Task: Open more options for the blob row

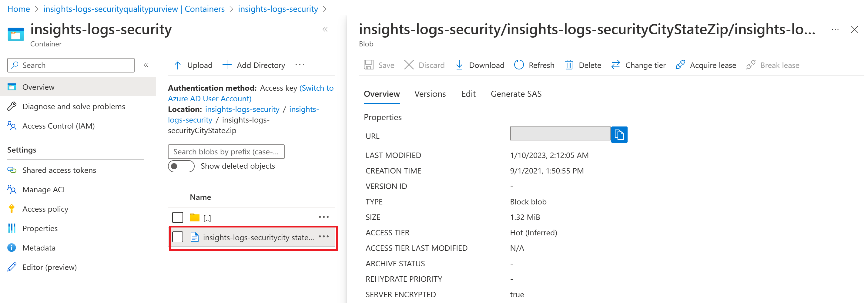Action: point(323,237)
